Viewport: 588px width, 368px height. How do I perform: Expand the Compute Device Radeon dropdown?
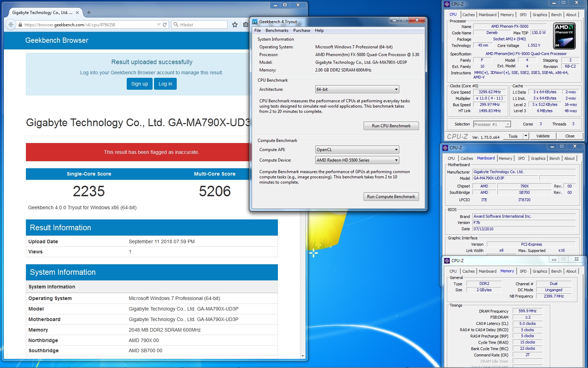[x=396, y=160]
